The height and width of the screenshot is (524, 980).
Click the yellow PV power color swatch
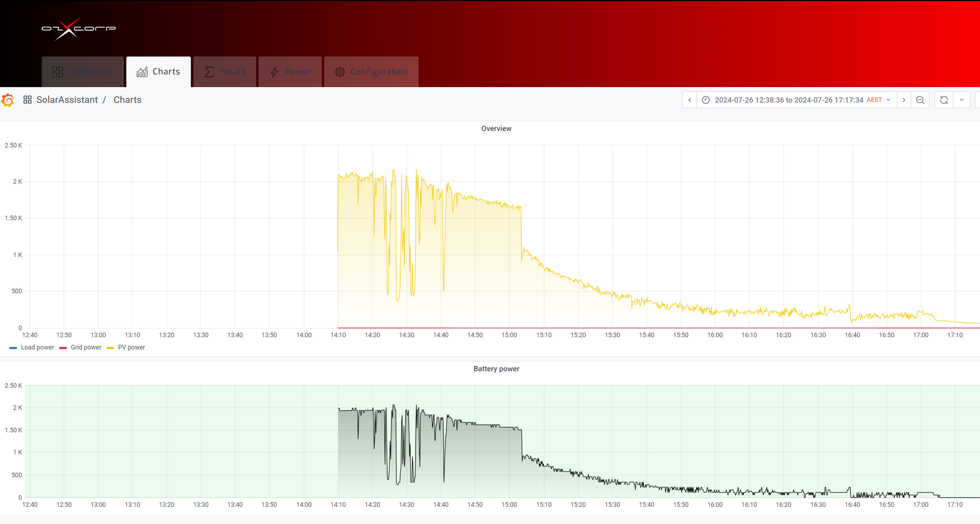pyautogui.click(x=110, y=348)
